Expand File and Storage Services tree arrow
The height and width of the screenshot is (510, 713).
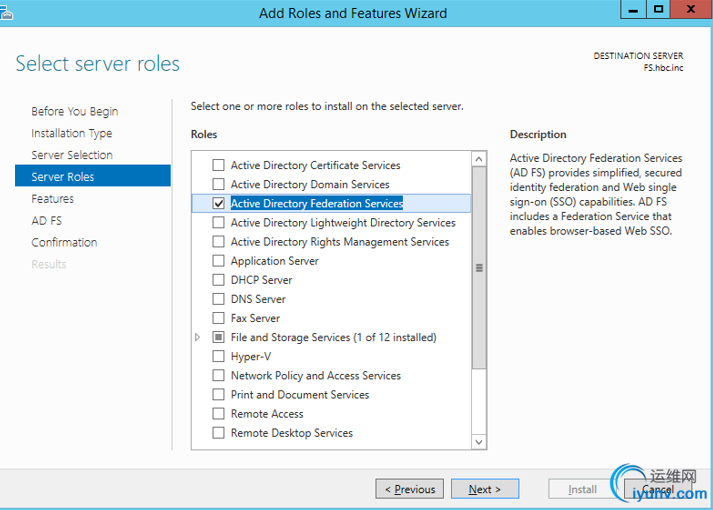197,337
